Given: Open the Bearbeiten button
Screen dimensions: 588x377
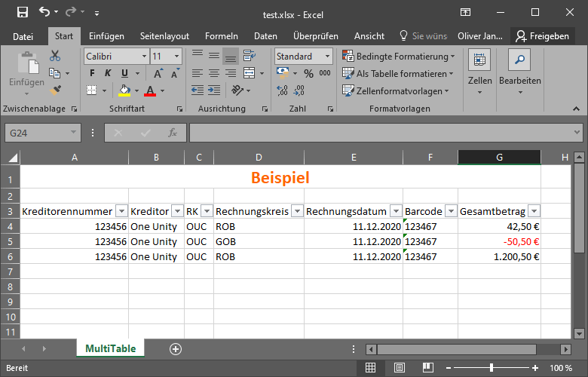Looking at the screenshot, I should tap(519, 72).
